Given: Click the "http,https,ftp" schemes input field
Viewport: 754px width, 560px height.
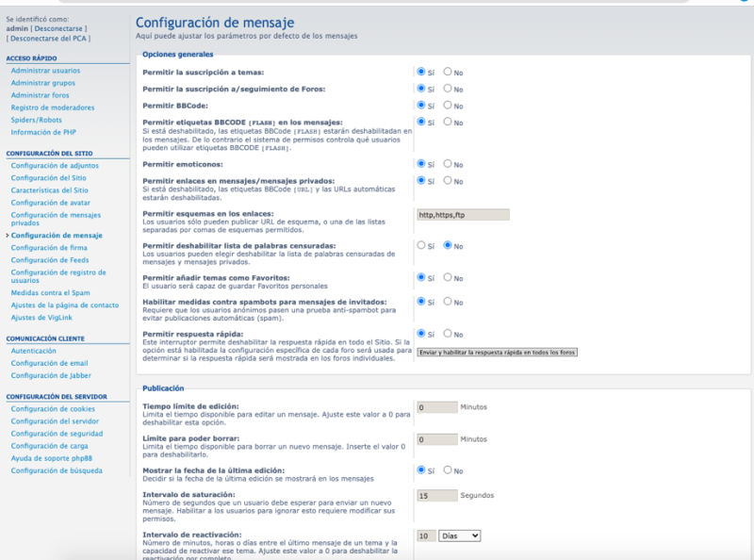Looking at the screenshot, I should [465, 216].
